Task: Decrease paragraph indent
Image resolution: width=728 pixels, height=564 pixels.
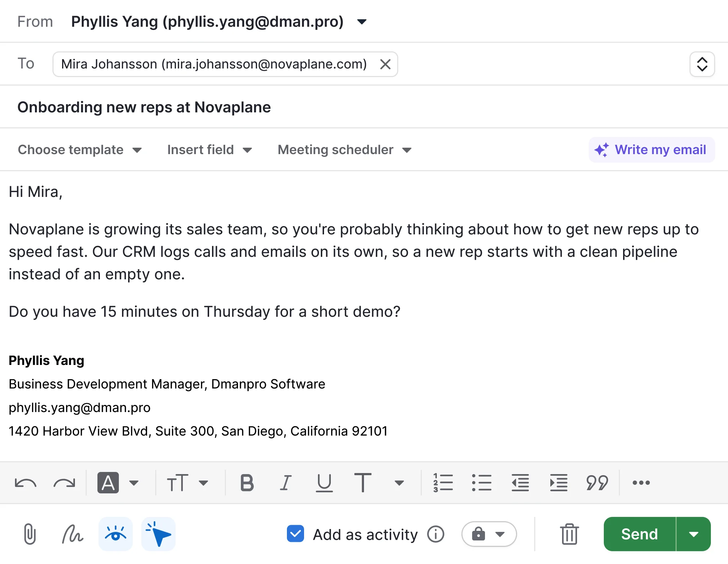Action: coord(520,483)
